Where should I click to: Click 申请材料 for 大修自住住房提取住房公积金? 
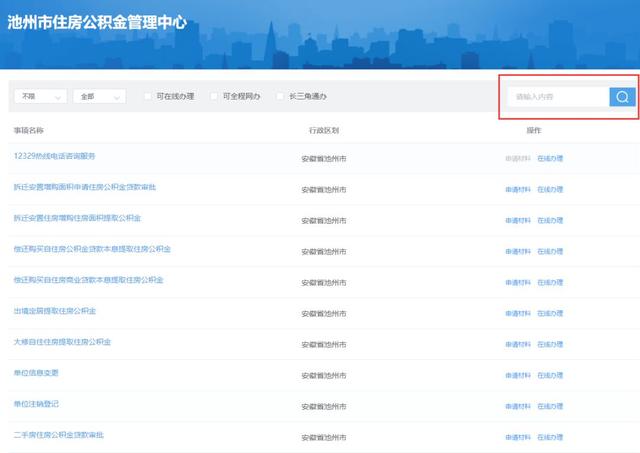pos(518,344)
